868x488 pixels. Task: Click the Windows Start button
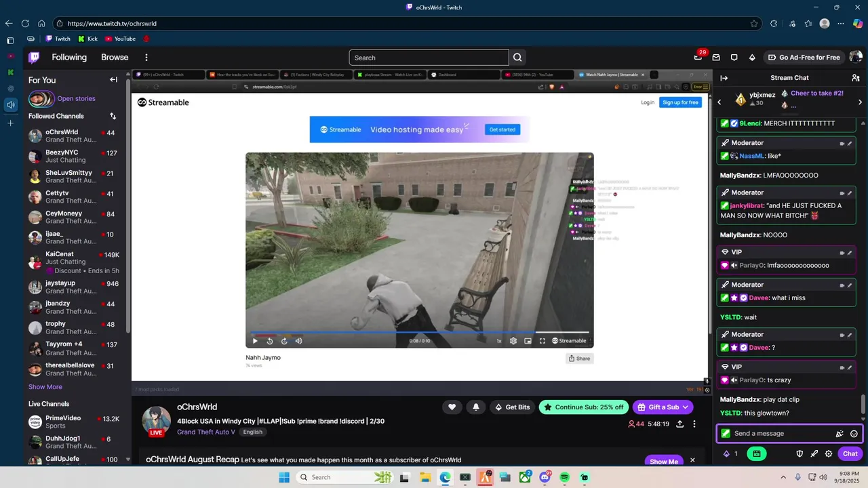(x=284, y=477)
